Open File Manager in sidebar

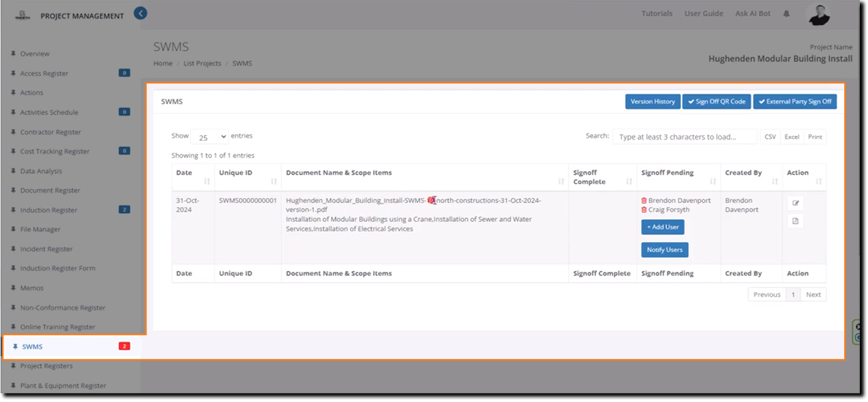pos(40,229)
